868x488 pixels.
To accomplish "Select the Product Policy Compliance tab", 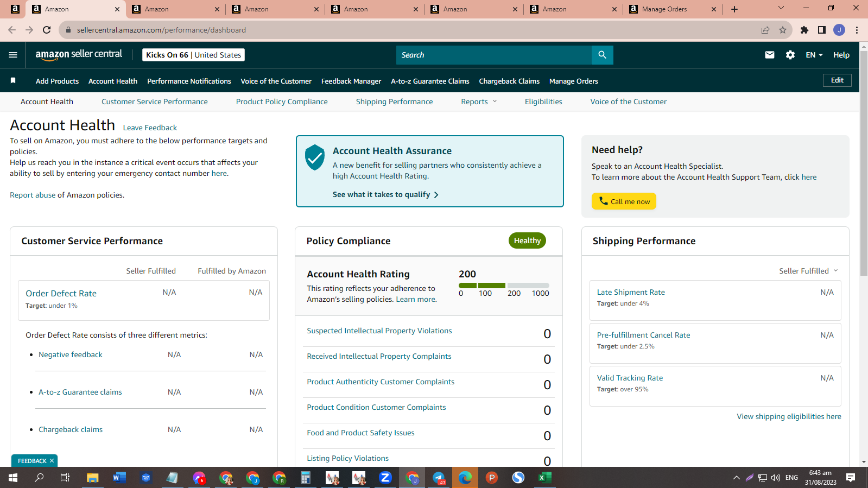I will point(282,102).
